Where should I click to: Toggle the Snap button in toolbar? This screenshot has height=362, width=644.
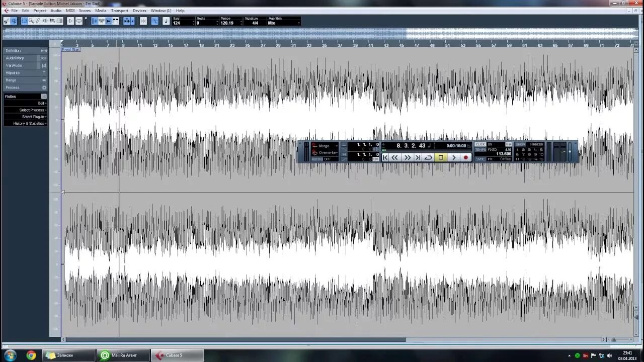[x=154, y=21]
